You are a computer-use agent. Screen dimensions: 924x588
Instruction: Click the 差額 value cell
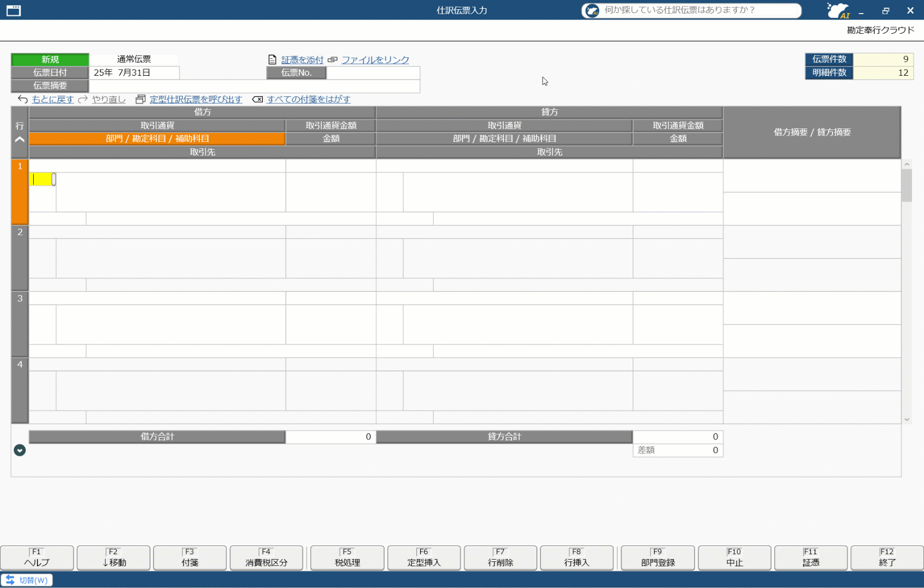(x=678, y=450)
